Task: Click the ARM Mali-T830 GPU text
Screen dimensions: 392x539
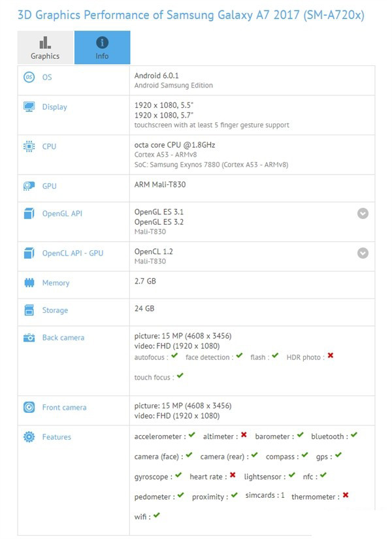Action: pos(160,184)
